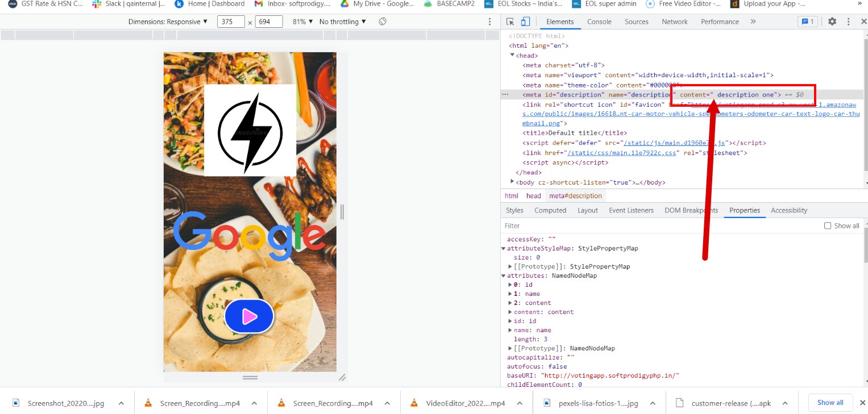The image size is (868, 414).
Task: Click the viewport bottom resize handle
Action: (250, 377)
